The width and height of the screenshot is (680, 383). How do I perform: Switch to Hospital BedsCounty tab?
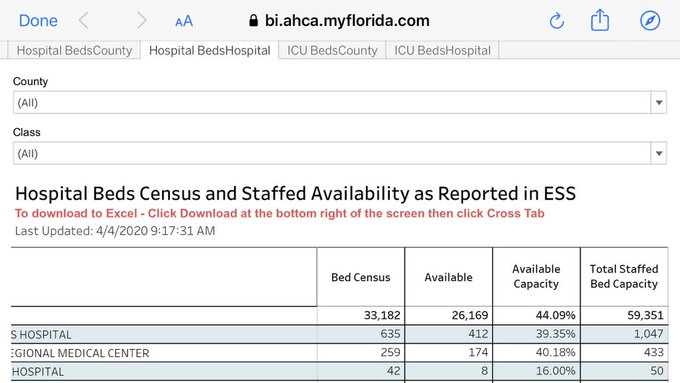(x=74, y=50)
